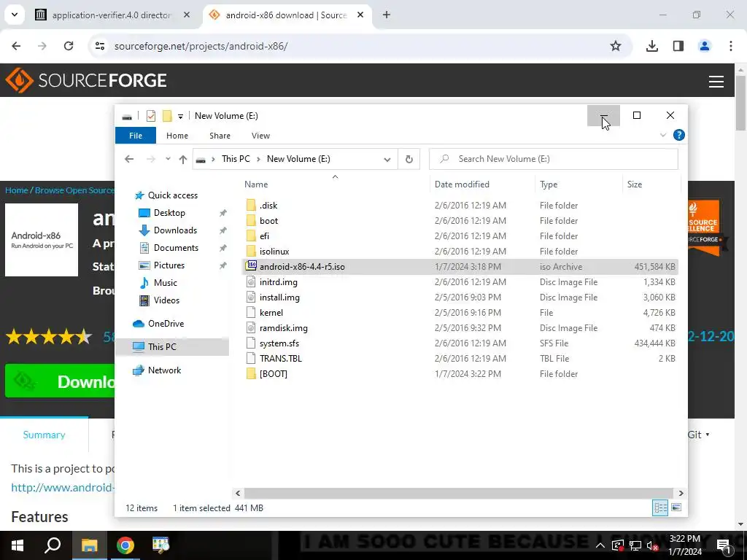Switch to details view layout button
The width and height of the screenshot is (747, 560).
pyautogui.click(x=660, y=507)
